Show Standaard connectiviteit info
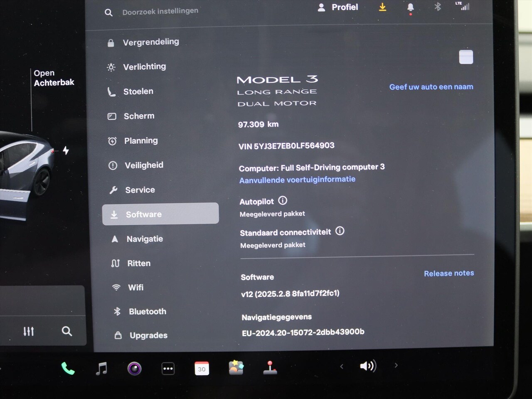Image resolution: width=532 pixels, height=399 pixels. coord(340,231)
